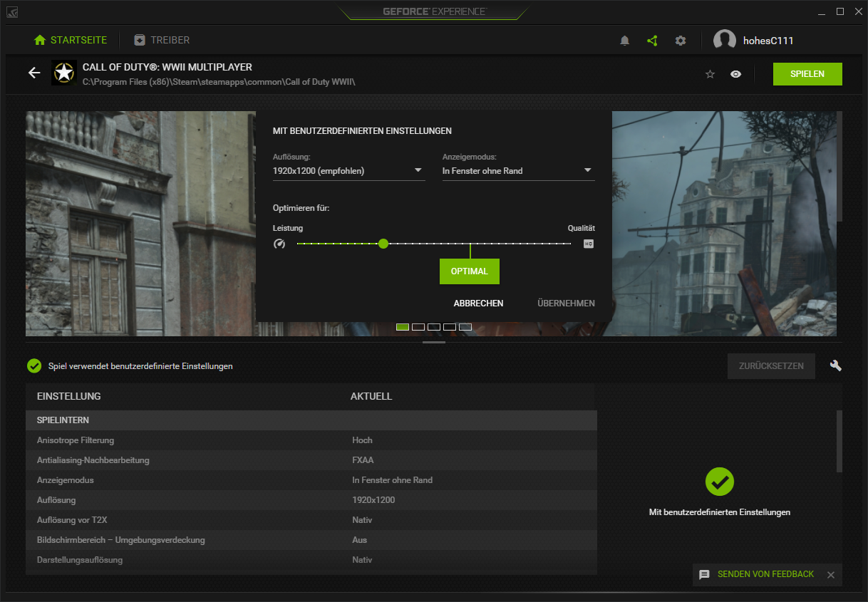Click the Qualität HQ icon
This screenshot has width=868, height=602.
coord(589,244)
